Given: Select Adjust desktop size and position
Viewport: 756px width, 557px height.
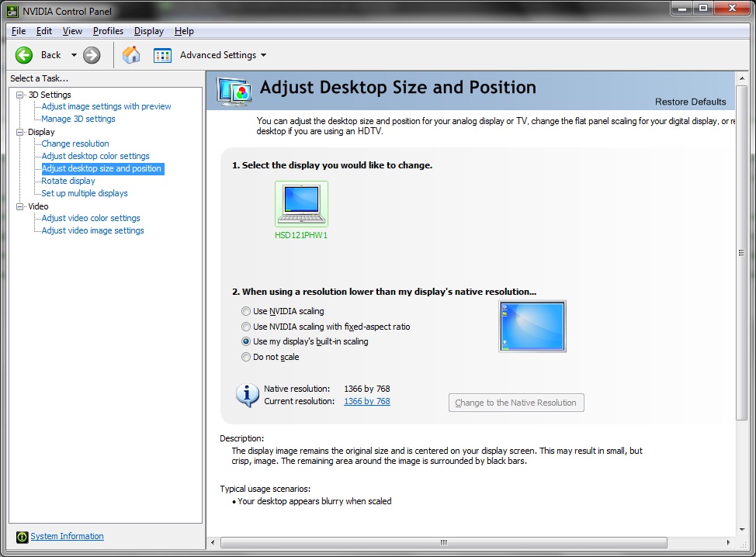Looking at the screenshot, I should (x=101, y=168).
